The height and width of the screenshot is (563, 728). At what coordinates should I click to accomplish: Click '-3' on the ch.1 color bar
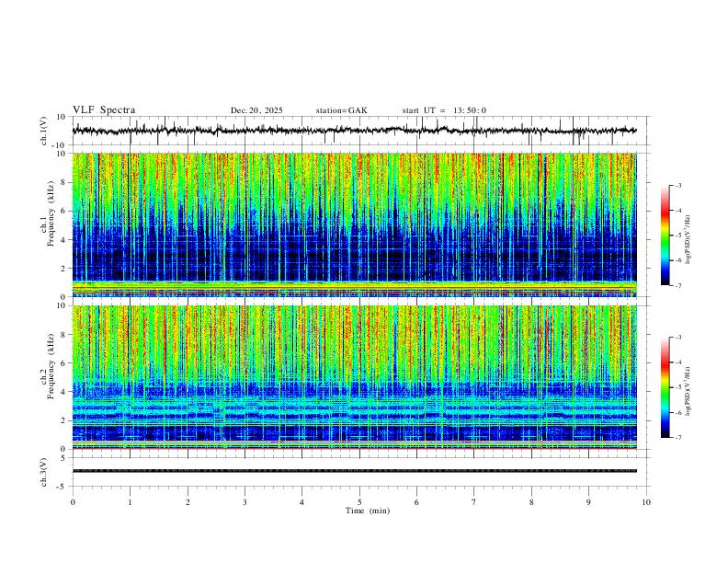point(677,185)
